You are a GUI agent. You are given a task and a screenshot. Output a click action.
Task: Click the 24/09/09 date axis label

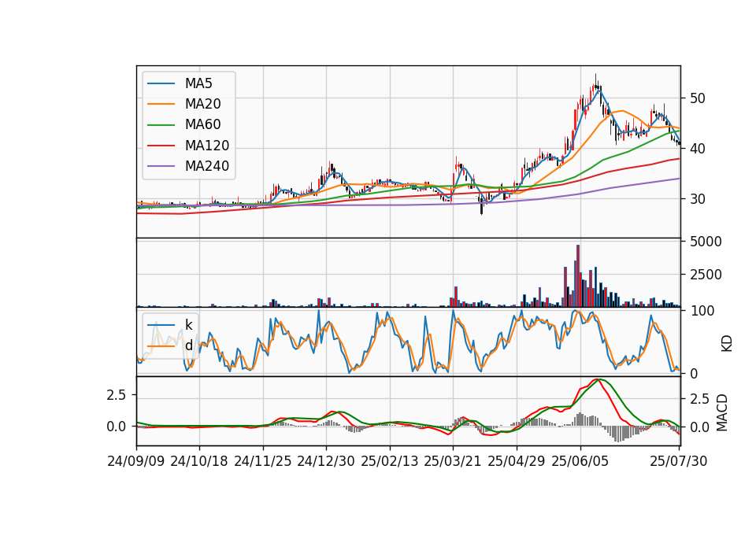pos(136,461)
